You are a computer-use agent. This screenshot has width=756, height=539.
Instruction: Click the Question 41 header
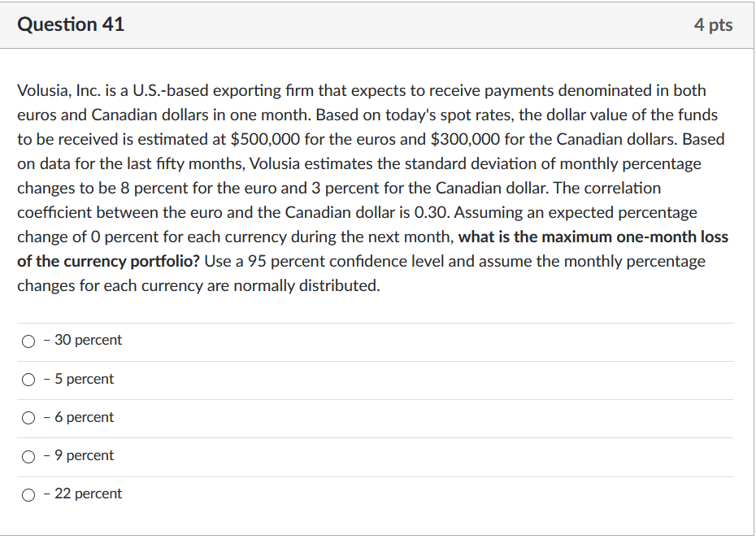click(x=71, y=24)
